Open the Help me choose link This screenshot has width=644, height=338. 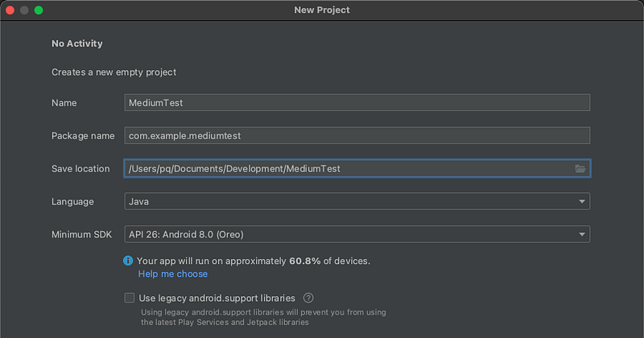(172, 274)
